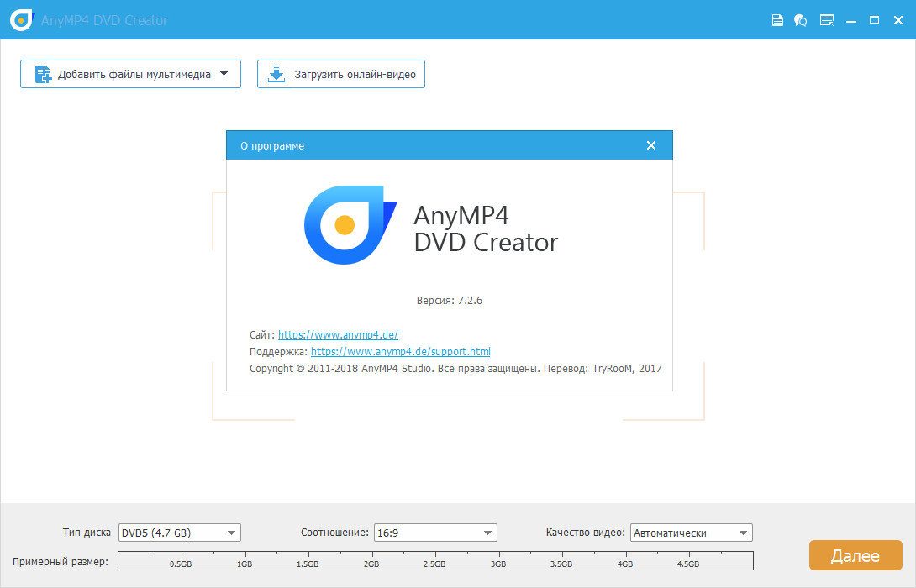Maximize the AnyMP4 window
Viewport: 916px width, 588px height.
click(875, 20)
